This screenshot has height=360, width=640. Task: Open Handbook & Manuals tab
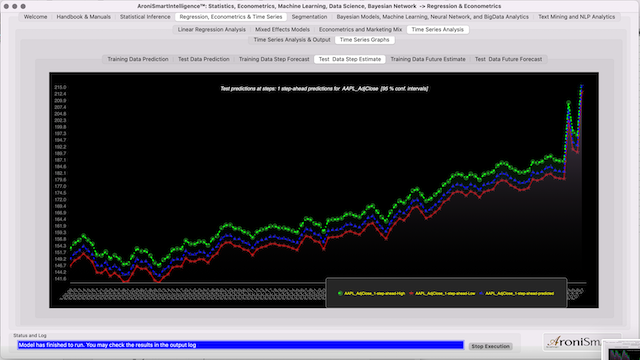(83, 17)
